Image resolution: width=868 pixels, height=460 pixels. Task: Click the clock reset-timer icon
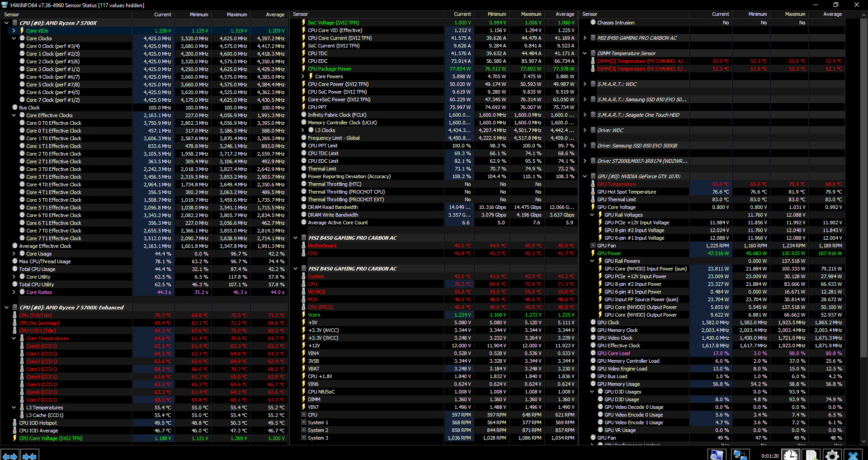[x=791, y=455]
